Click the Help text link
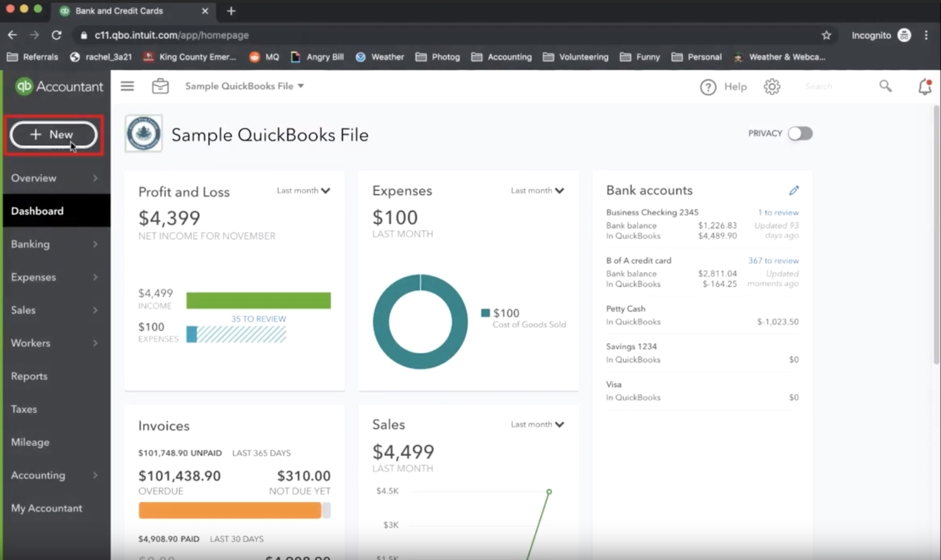This screenshot has height=560, width=941. coord(735,87)
